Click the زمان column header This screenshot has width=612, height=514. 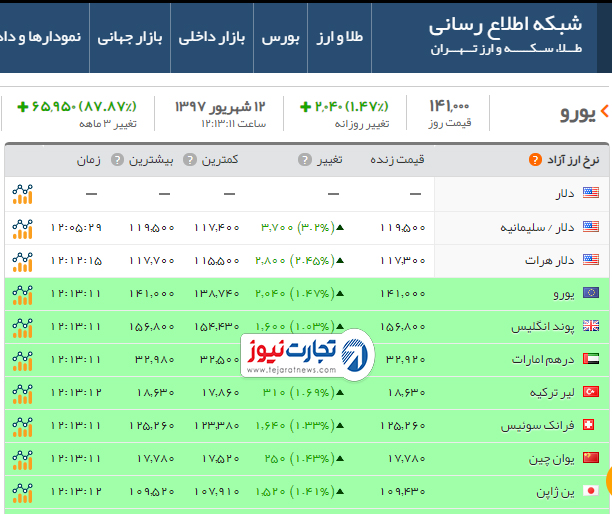click(89, 160)
